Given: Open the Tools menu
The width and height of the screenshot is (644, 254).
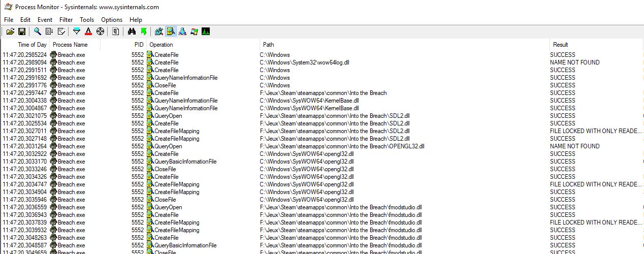Looking at the screenshot, I should 87,20.
